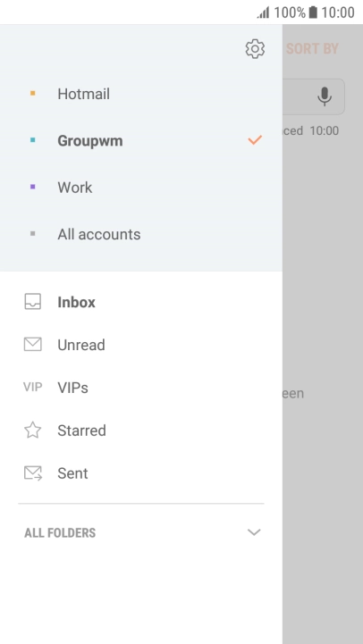363x644 pixels.
Task: Expand the All Folders chevron
Action: click(254, 532)
